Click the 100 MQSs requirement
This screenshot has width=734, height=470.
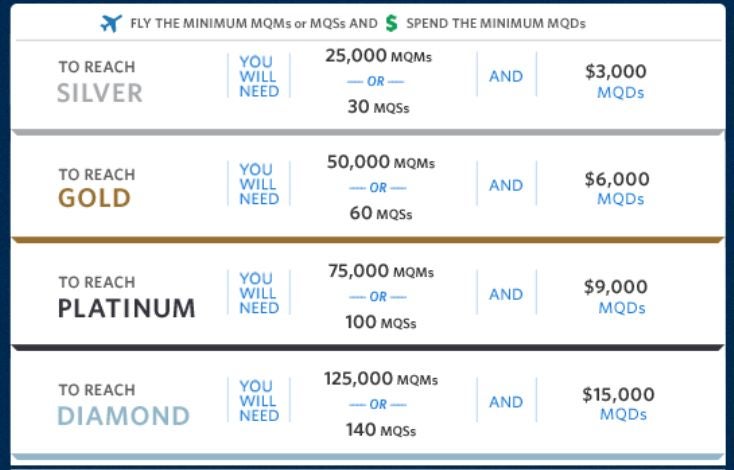pos(381,323)
